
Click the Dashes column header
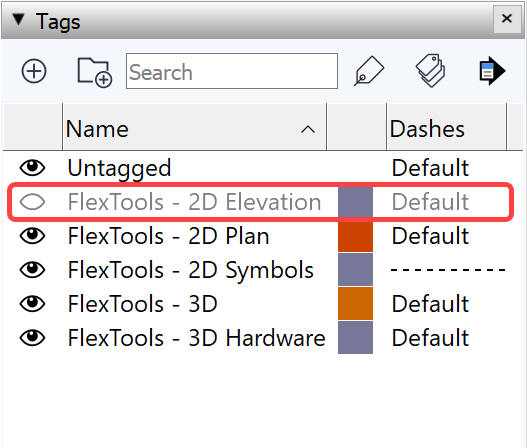(446, 129)
